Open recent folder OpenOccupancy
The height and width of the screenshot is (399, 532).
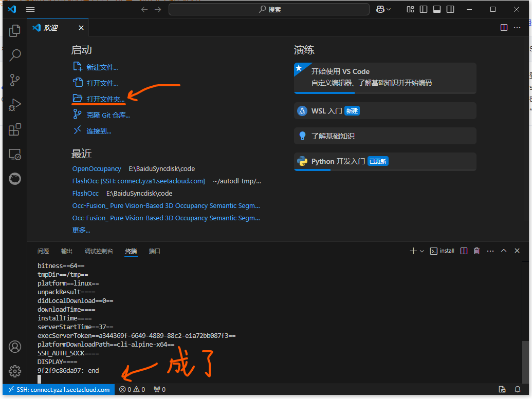[x=97, y=169]
